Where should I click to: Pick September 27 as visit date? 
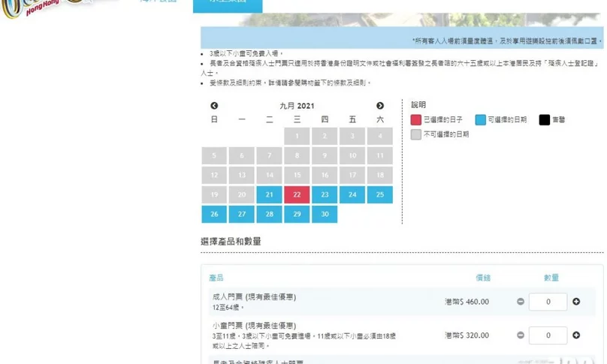tap(242, 214)
